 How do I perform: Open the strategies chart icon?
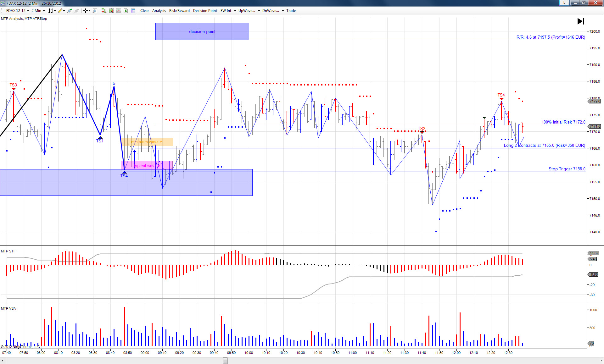(x=119, y=11)
